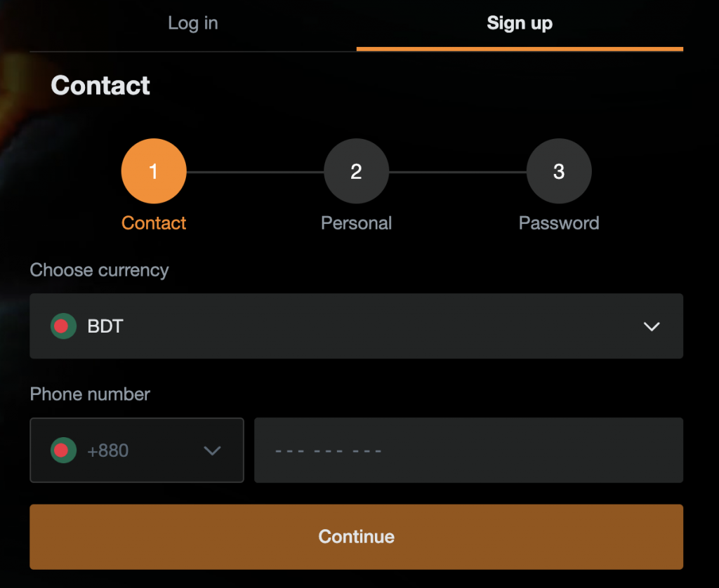
Task: Click the Bangladesh flag beside +880 code
Action: point(62,450)
